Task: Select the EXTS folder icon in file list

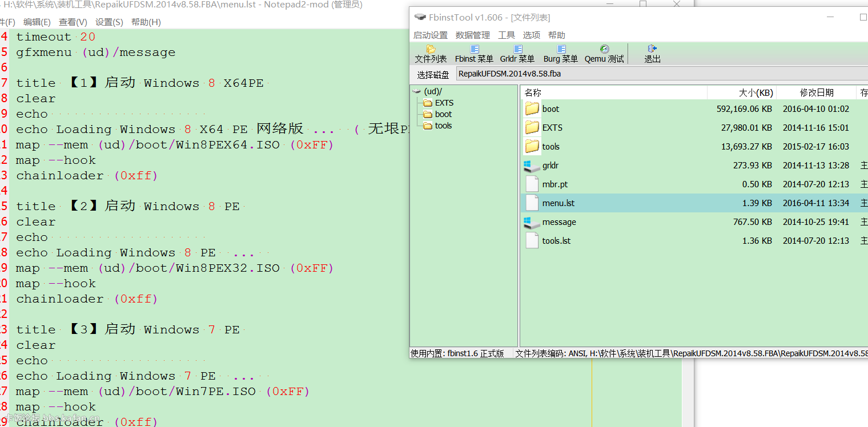Action: click(x=532, y=127)
